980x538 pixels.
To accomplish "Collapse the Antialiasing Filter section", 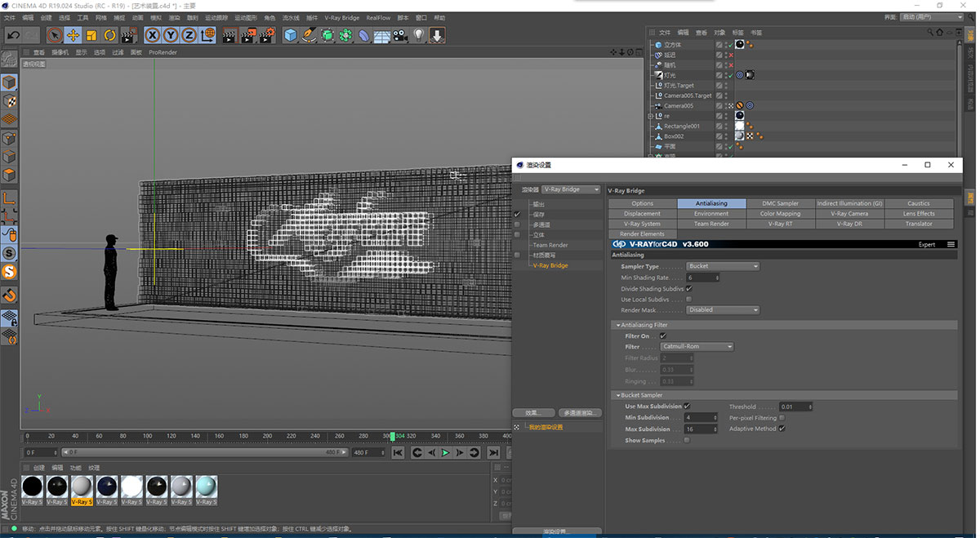I will pyautogui.click(x=618, y=325).
